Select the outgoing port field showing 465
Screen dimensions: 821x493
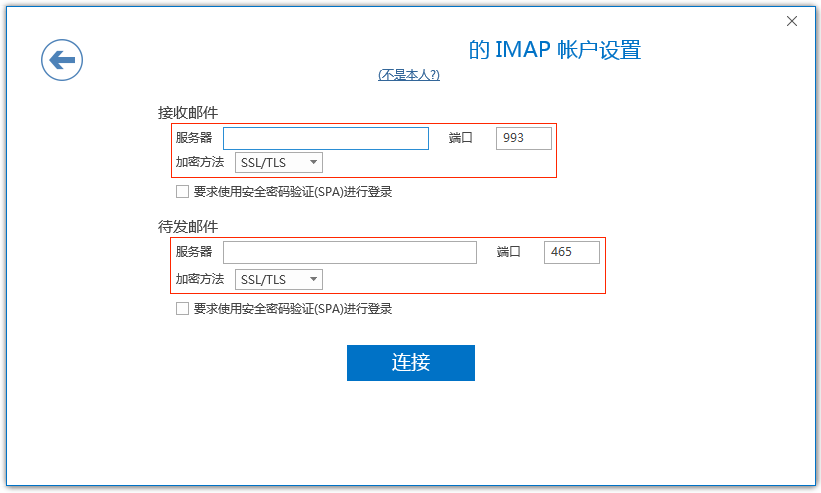[x=572, y=252]
